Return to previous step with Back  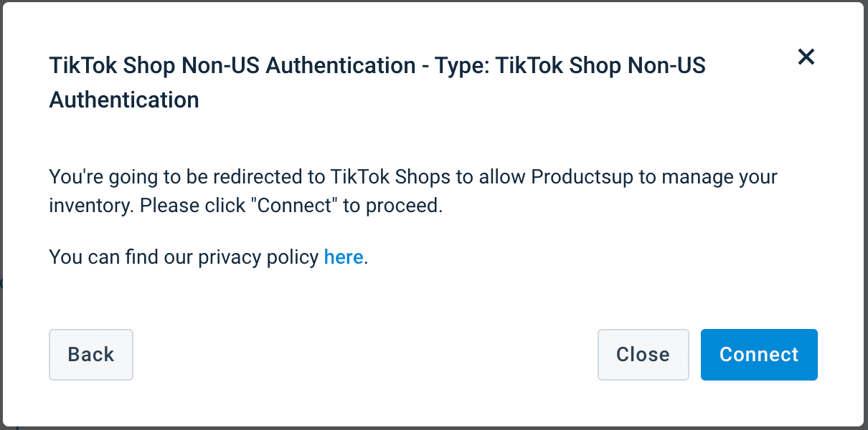pyautogui.click(x=91, y=354)
